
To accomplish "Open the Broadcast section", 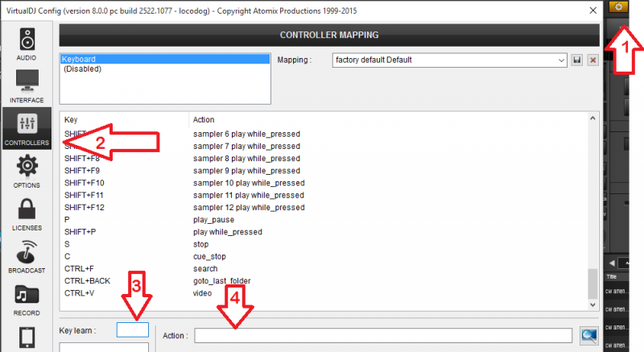I will coord(27,257).
